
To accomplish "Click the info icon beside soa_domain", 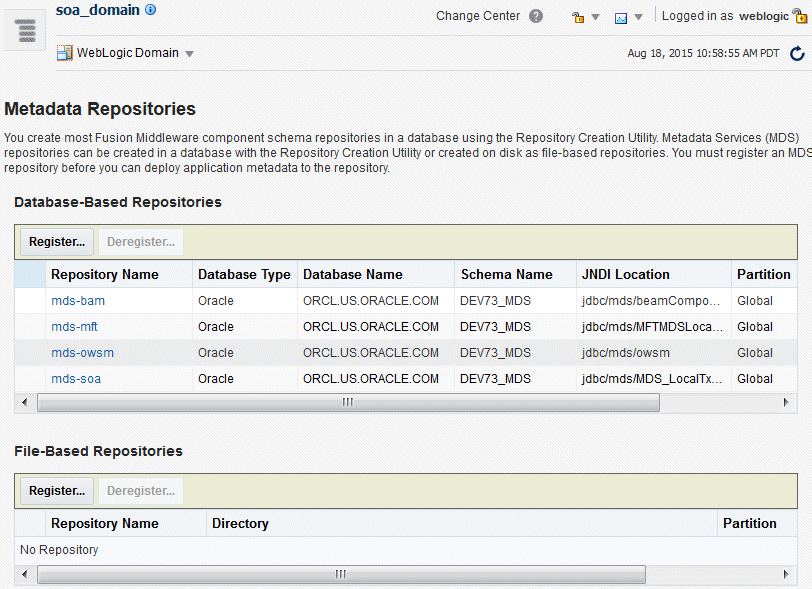I will click(151, 9).
